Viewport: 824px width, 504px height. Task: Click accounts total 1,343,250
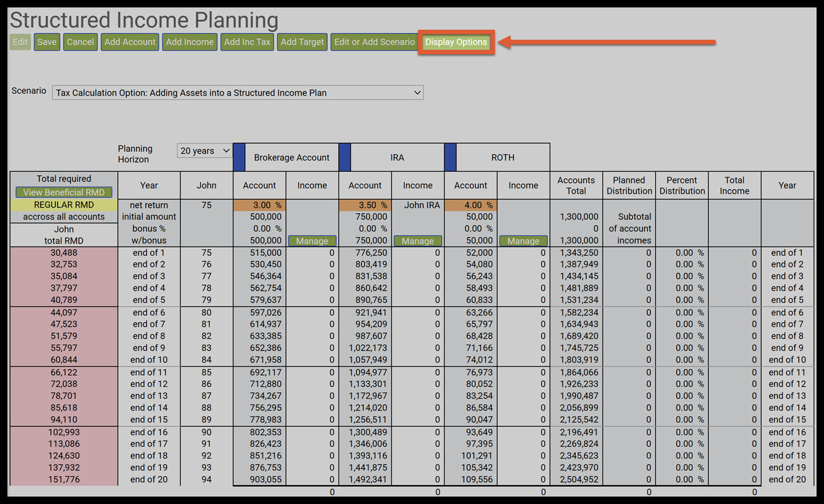coord(579,253)
